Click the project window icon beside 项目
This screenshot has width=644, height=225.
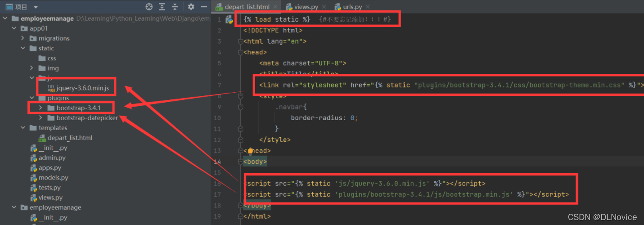(9, 7)
